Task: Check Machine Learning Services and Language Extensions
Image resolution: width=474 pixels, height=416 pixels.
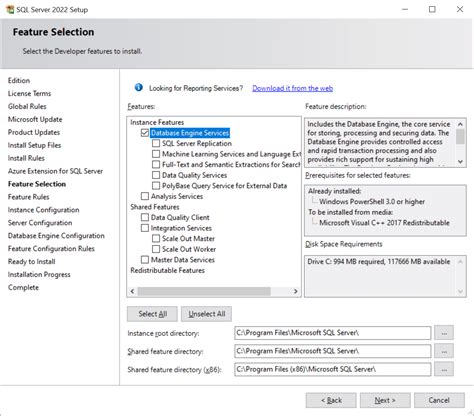Action: 156,154
